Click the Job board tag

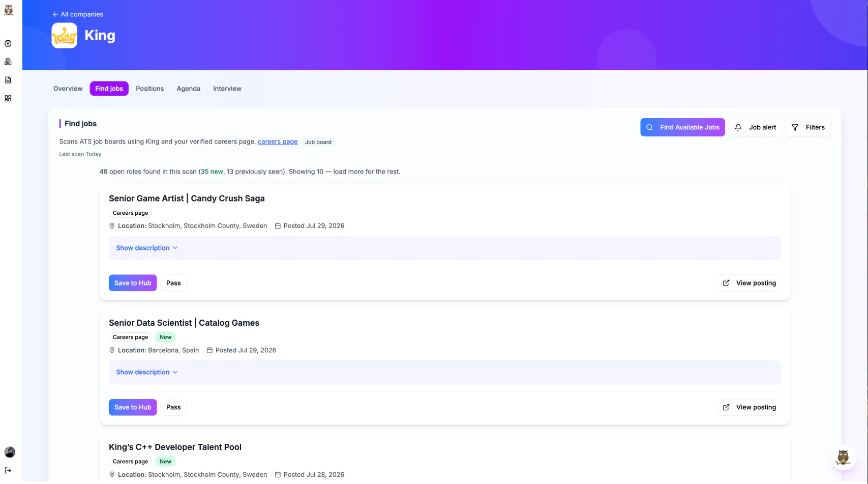(318, 143)
